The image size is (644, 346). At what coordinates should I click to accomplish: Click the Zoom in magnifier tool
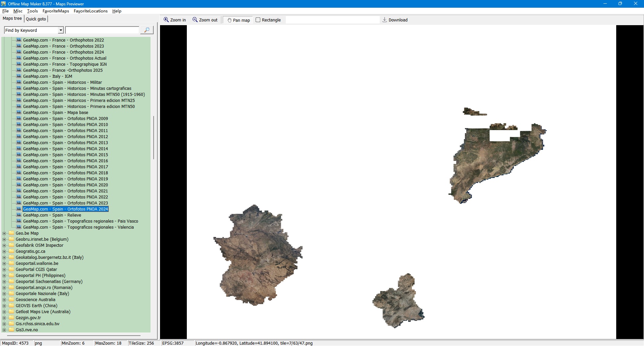[174, 20]
